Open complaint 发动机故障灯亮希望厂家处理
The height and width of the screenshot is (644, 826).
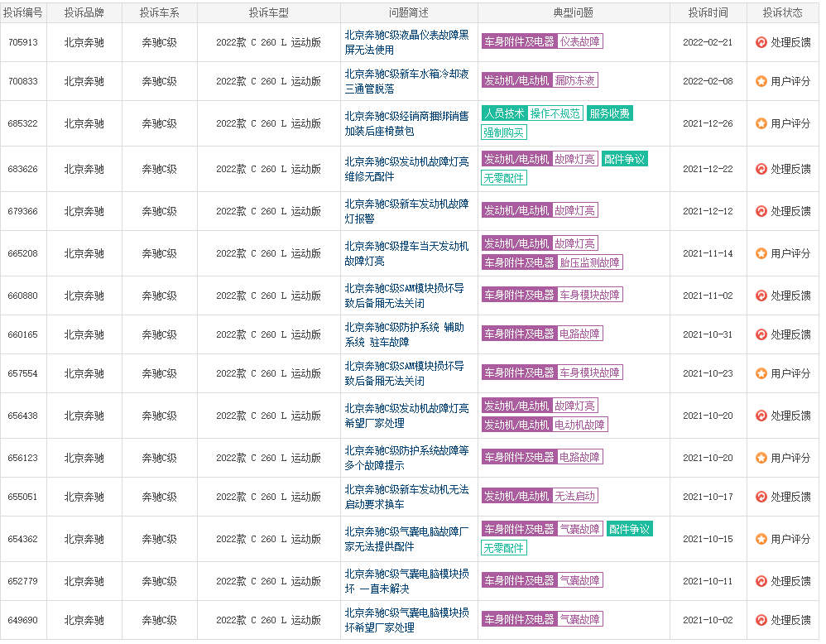coord(406,416)
